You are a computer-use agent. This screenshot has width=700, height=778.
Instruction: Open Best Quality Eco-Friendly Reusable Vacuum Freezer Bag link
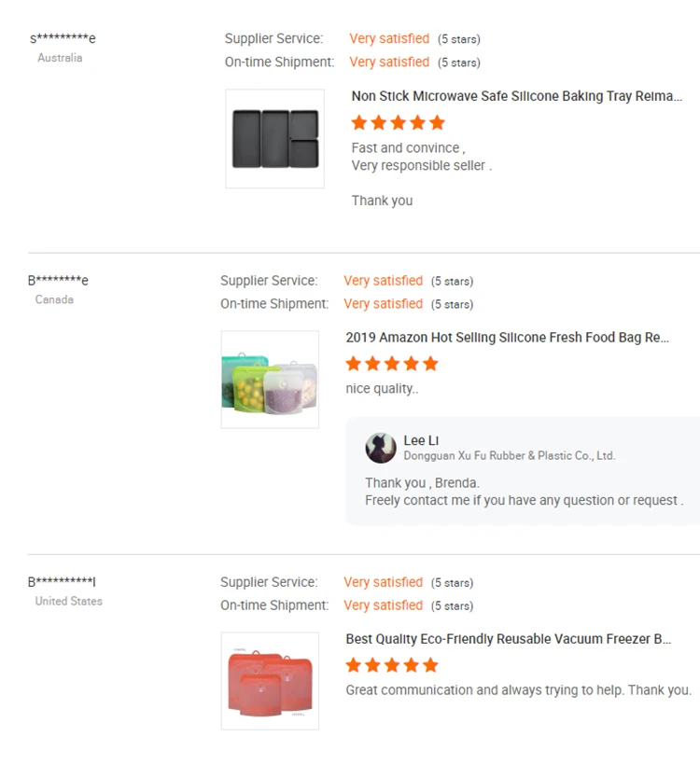tap(508, 639)
